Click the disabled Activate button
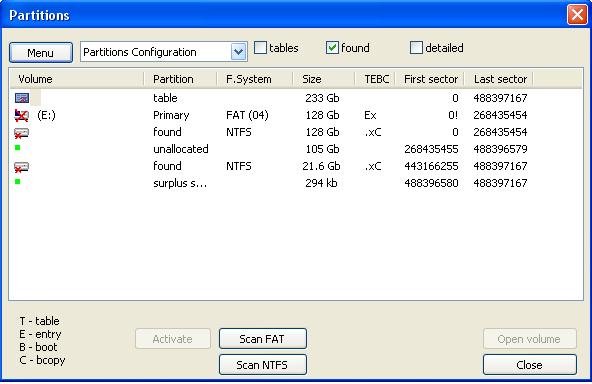Viewport: 592px width, 384px height. tap(173, 339)
